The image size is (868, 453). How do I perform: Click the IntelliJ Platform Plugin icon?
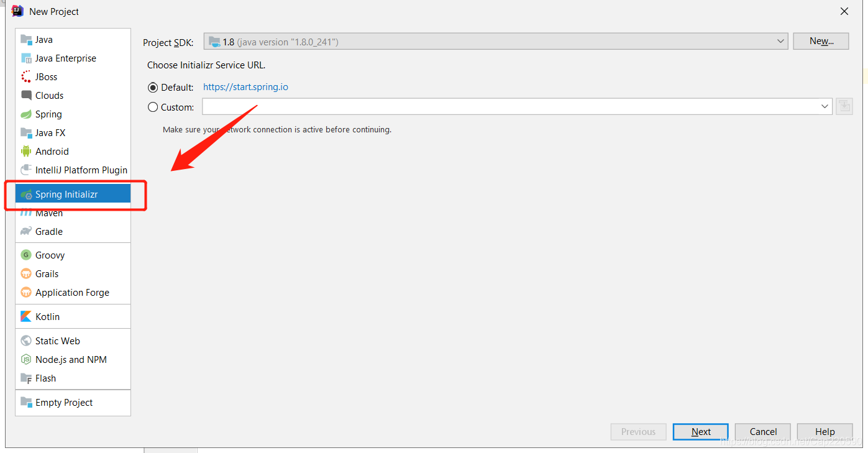tap(26, 170)
